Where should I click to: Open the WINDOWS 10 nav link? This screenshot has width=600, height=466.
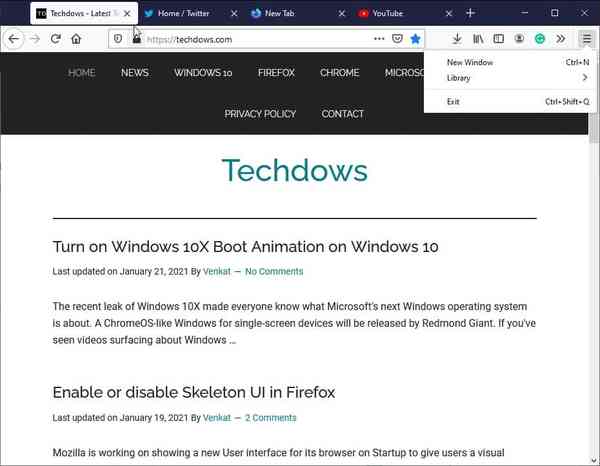pos(203,73)
